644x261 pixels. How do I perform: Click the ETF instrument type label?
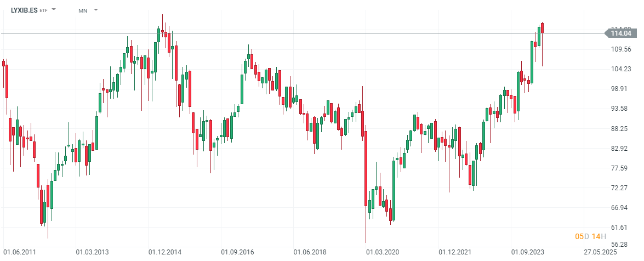[44, 11]
